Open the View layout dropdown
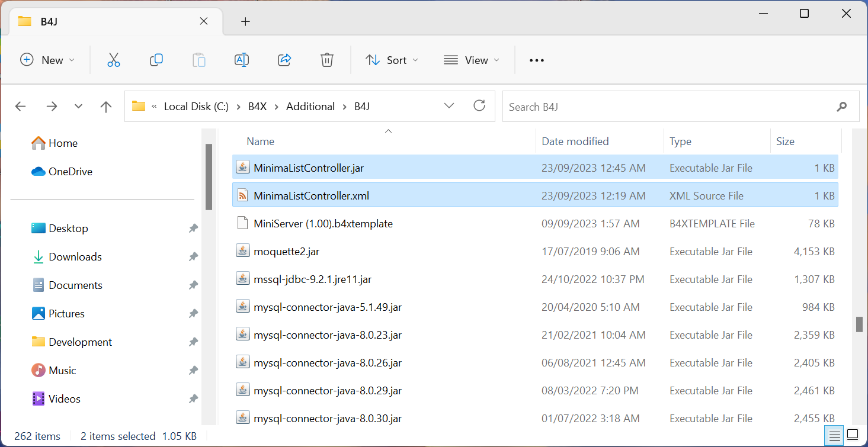 pyautogui.click(x=472, y=60)
